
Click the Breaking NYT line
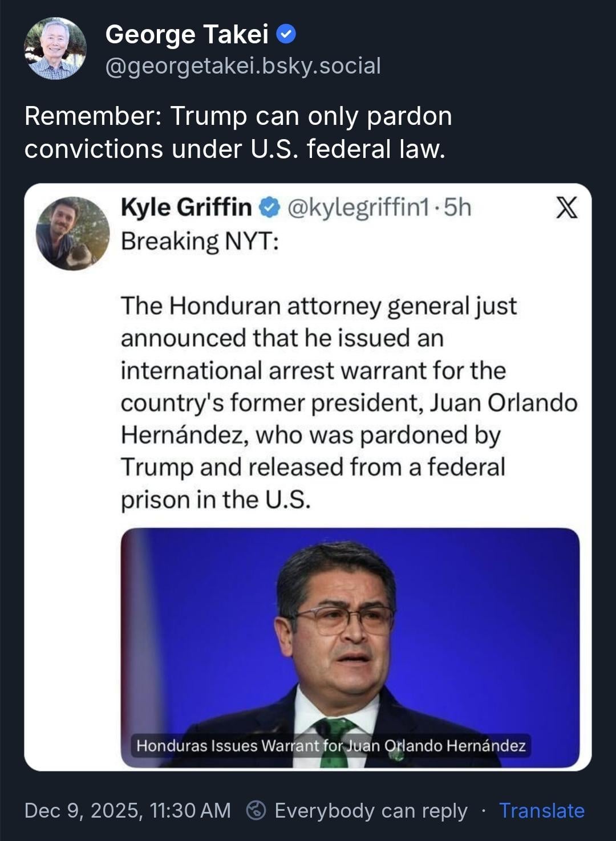click(x=200, y=241)
